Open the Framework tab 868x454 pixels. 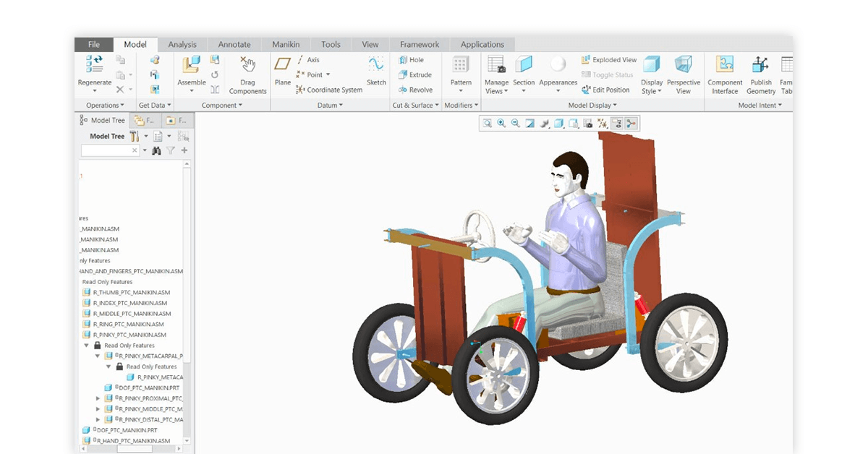[x=420, y=44]
